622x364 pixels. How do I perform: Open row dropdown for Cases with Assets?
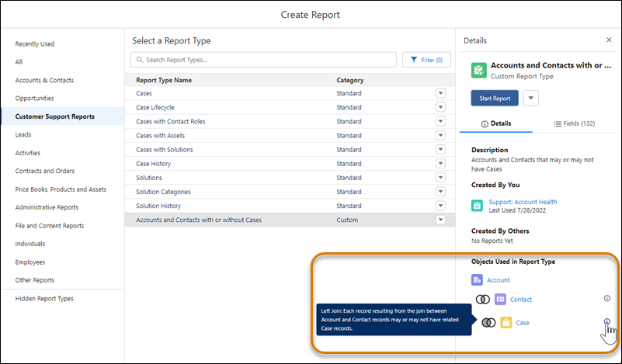[440, 136]
